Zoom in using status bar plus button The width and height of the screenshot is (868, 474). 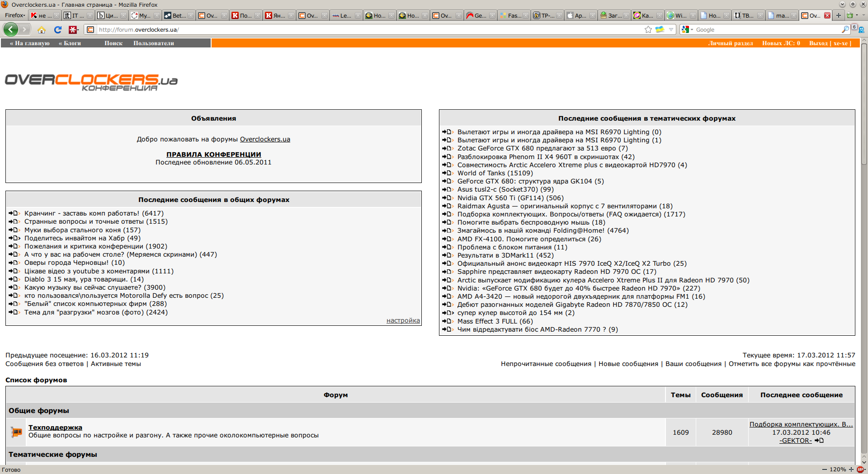point(851,469)
